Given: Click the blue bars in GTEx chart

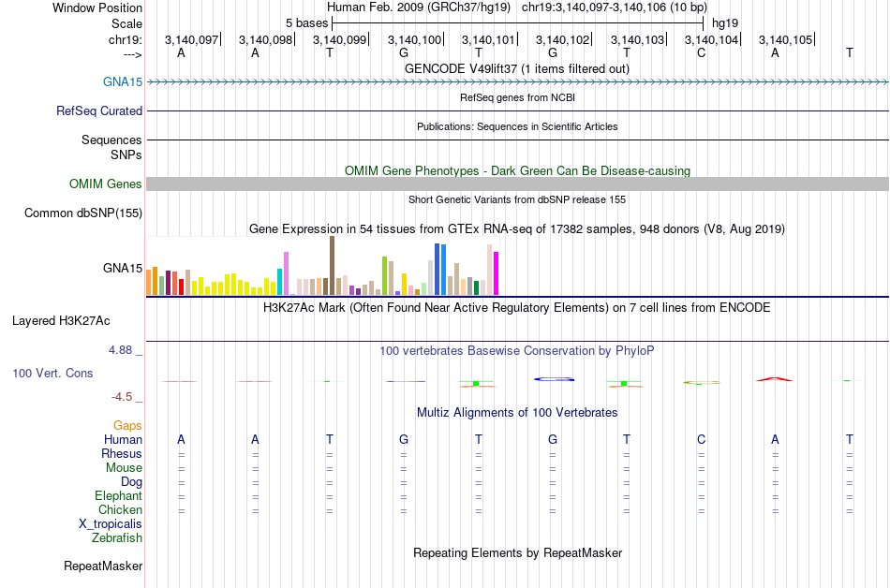Looking at the screenshot, I should [x=440, y=270].
